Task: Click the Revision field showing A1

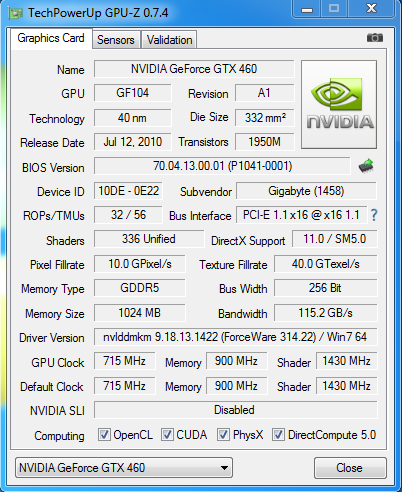Action: [264, 93]
